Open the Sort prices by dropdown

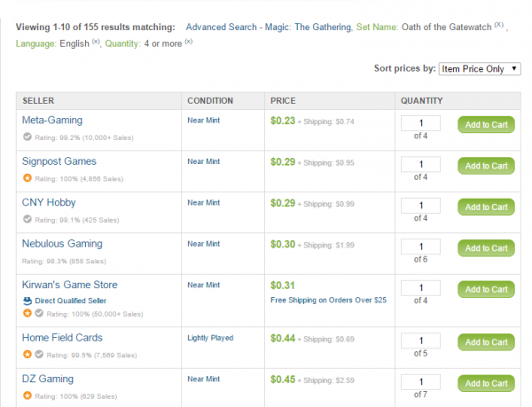pos(478,68)
